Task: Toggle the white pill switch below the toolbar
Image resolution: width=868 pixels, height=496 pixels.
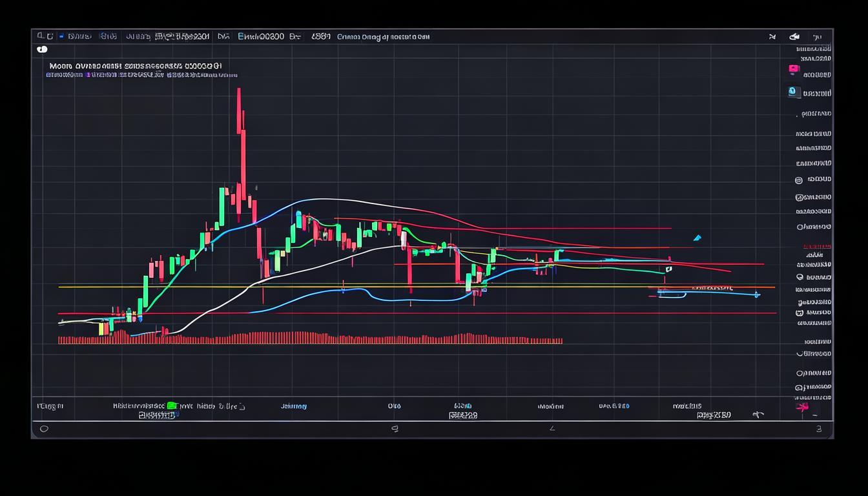Action: pyautogui.click(x=42, y=49)
